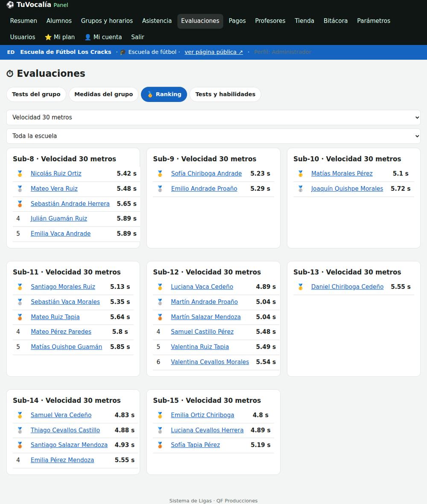Open Grupos y horarios
The width and height of the screenshot is (427, 504).
click(x=107, y=21)
